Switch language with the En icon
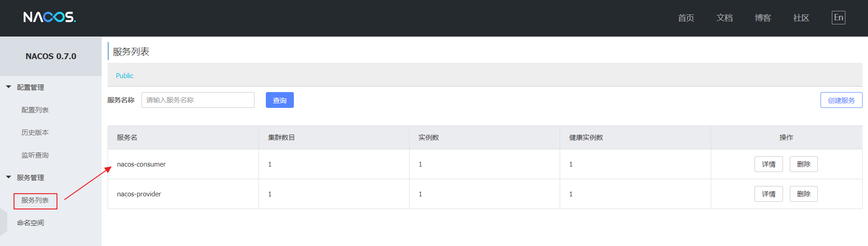This screenshot has width=868, height=246. pyautogui.click(x=838, y=18)
